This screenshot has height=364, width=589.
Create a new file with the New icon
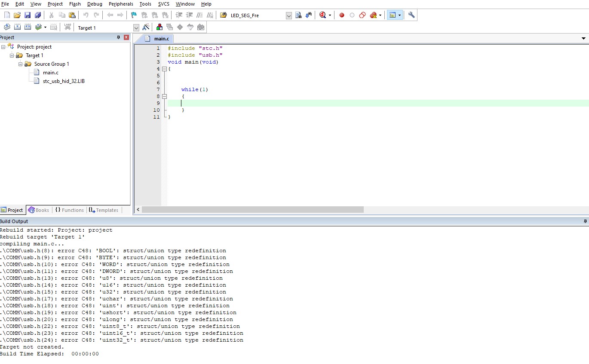click(x=7, y=15)
